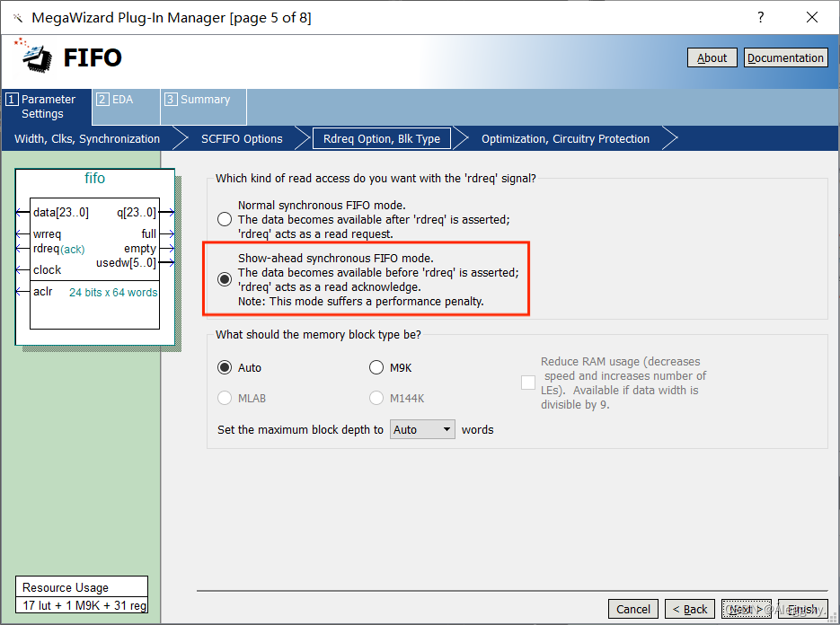Select Normal synchronous FIFO mode radio
The height and width of the screenshot is (625, 840).
[x=225, y=219]
